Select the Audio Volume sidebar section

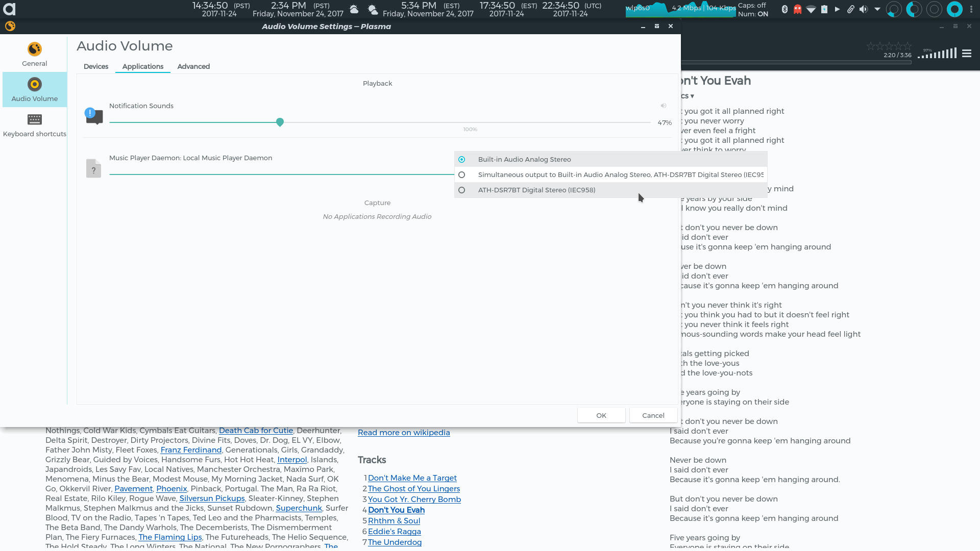pyautogui.click(x=34, y=90)
